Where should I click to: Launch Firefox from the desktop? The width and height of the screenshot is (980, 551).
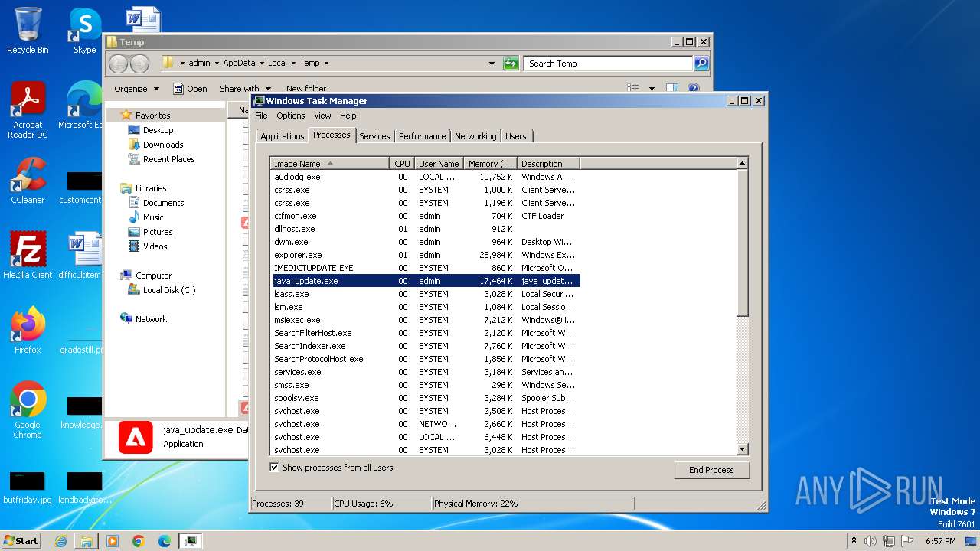[28, 330]
